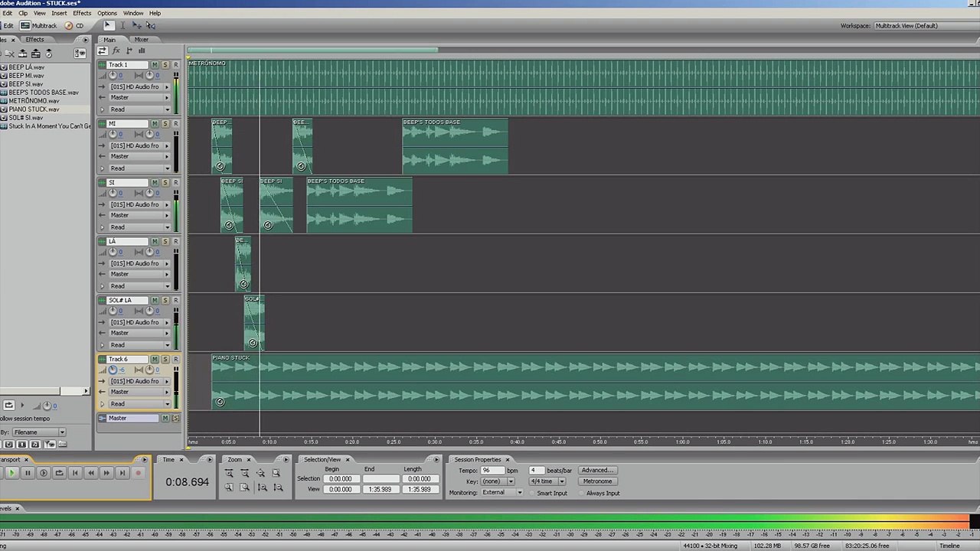Viewport: 980px width, 551px height.
Task: Click Zoom In Horizontally icon
Action: click(229, 473)
